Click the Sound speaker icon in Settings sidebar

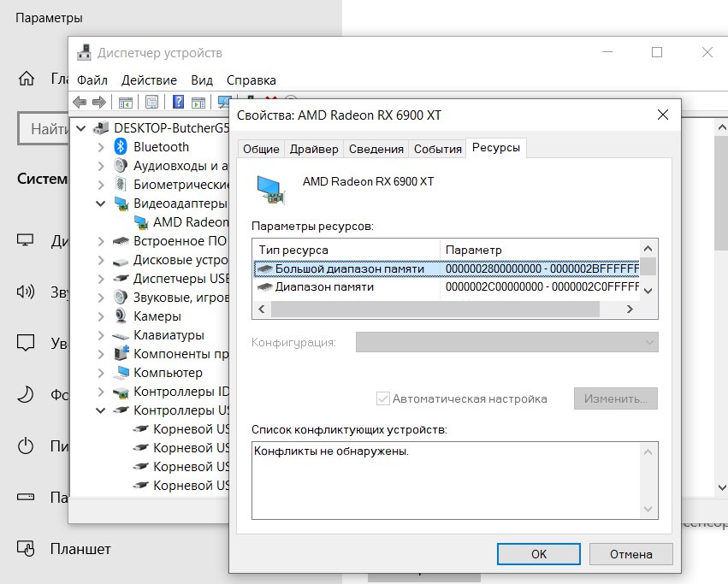(x=25, y=292)
